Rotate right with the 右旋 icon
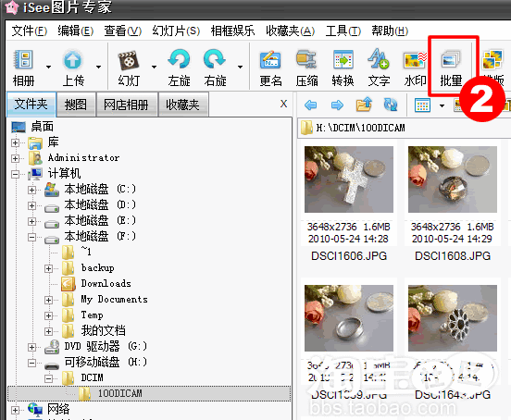 click(215, 68)
